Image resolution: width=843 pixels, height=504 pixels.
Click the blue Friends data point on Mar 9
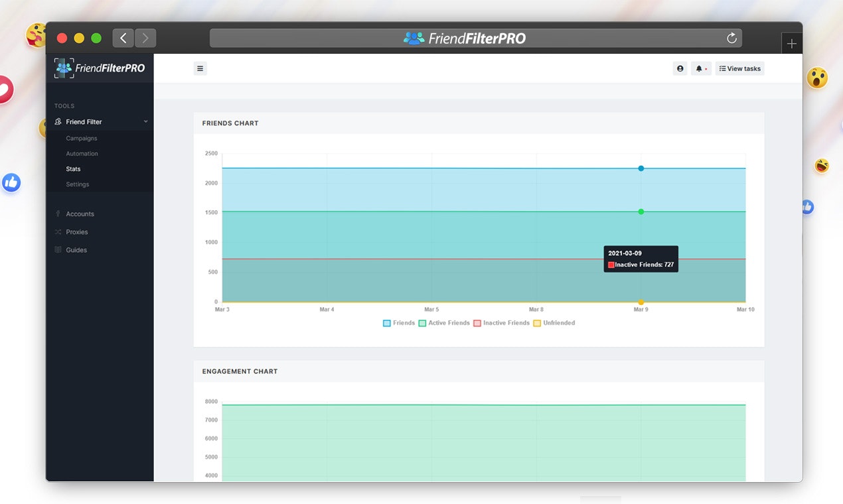click(641, 168)
